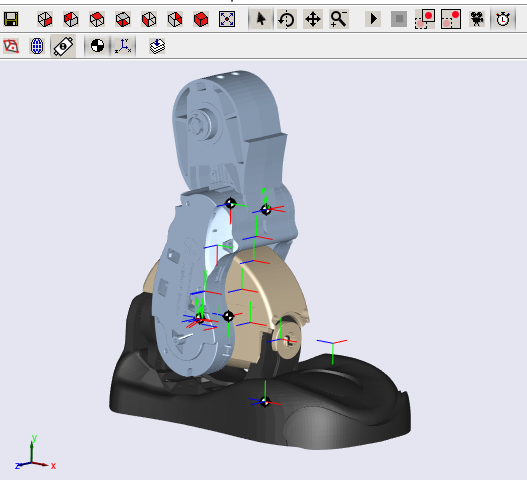
Task: Click the save floppy disk icon
Action: point(11,19)
